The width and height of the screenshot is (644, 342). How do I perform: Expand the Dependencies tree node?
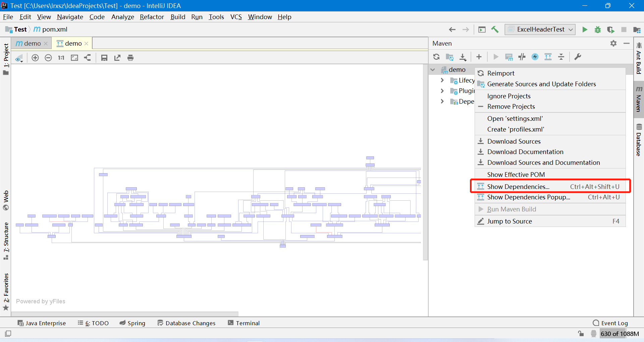click(442, 101)
